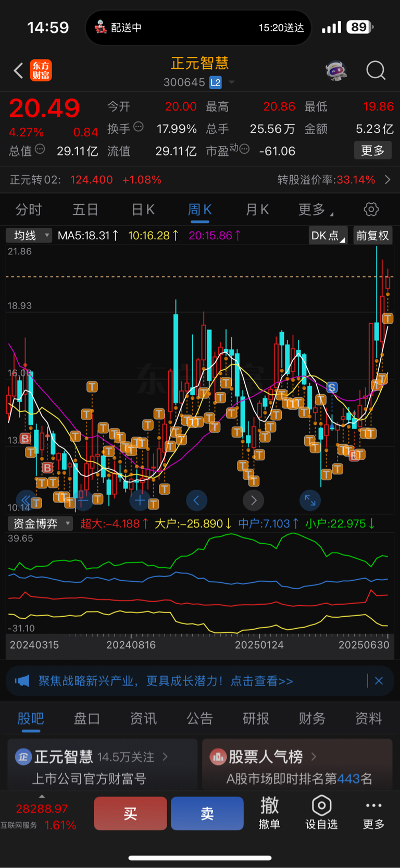Open the 盘口 tab
This screenshot has height=868, width=400.
(x=87, y=718)
